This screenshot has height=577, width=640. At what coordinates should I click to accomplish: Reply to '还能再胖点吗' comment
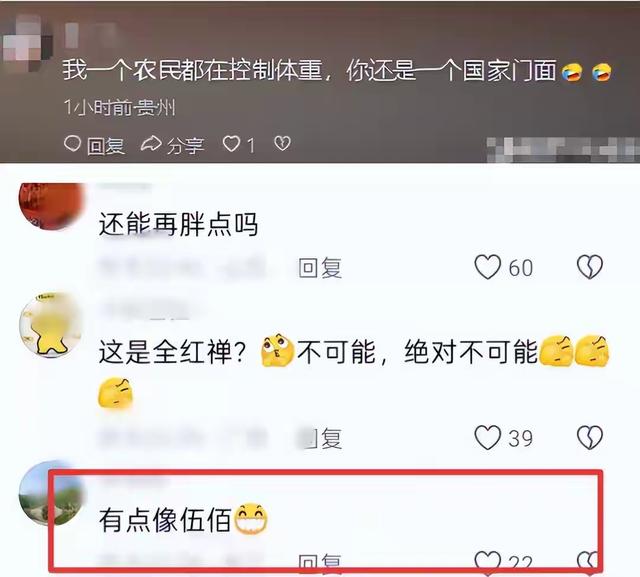click(x=320, y=268)
